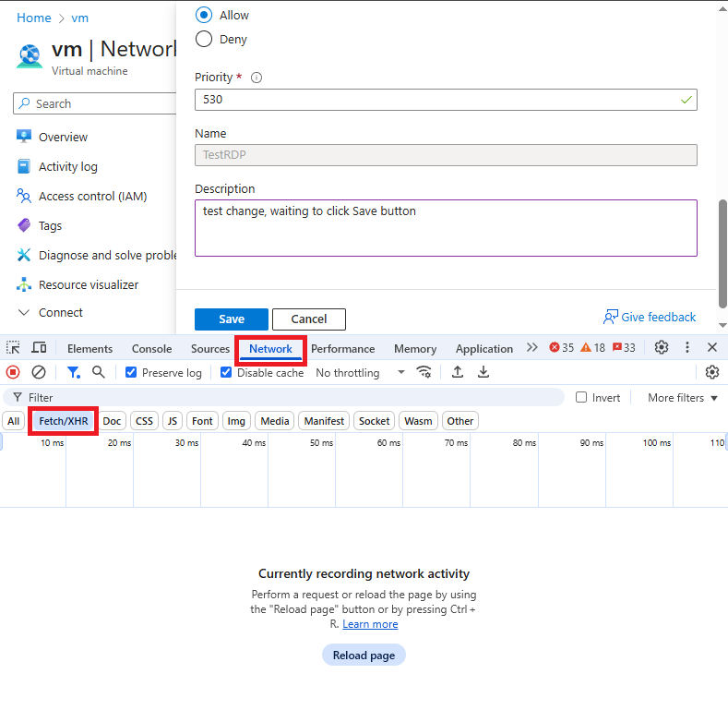This screenshot has height=722, width=728.
Task: Switch to the Application tab
Action: [484, 348]
